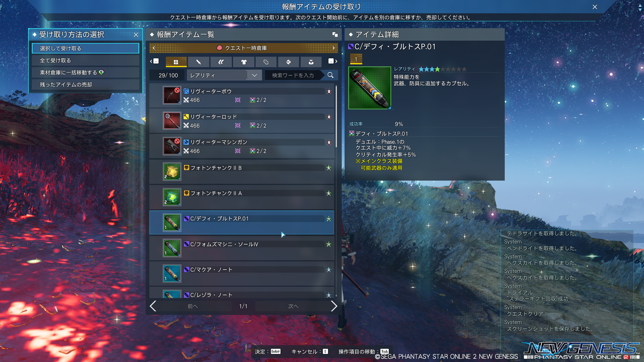Click the 次へ next page button
This screenshot has width=644, height=362.
pyautogui.click(x=293, y=306)
